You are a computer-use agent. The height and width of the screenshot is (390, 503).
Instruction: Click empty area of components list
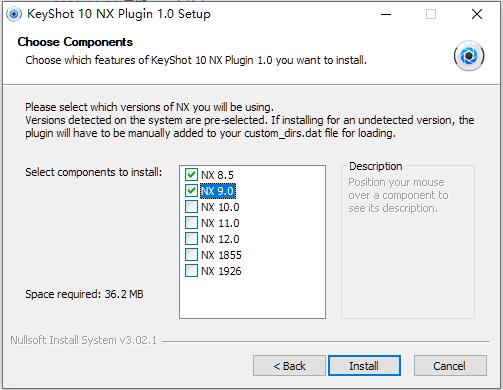coord(252,298)
